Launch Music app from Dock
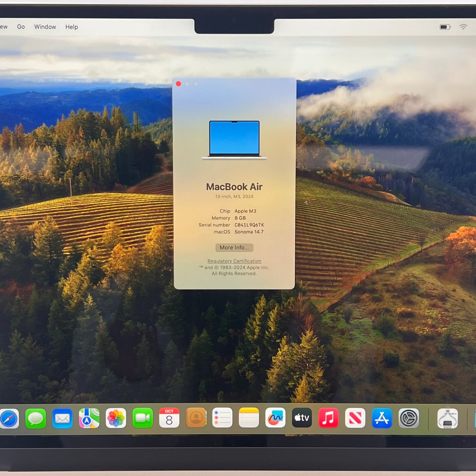The width and height of the screenshot is (476, 476). pos(328,418)
